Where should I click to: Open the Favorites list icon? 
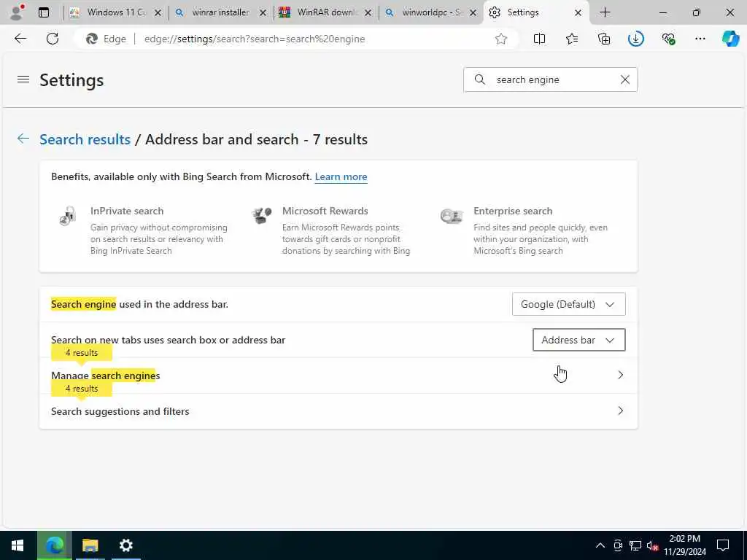click(x=572, y=39)
